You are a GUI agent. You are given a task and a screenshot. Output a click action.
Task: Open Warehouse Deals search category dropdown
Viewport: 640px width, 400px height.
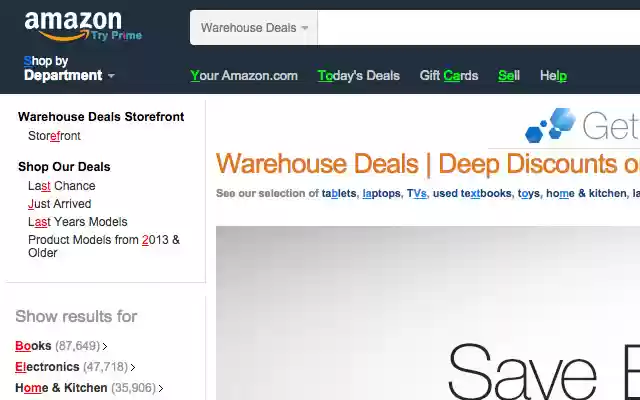pos(253,28)
